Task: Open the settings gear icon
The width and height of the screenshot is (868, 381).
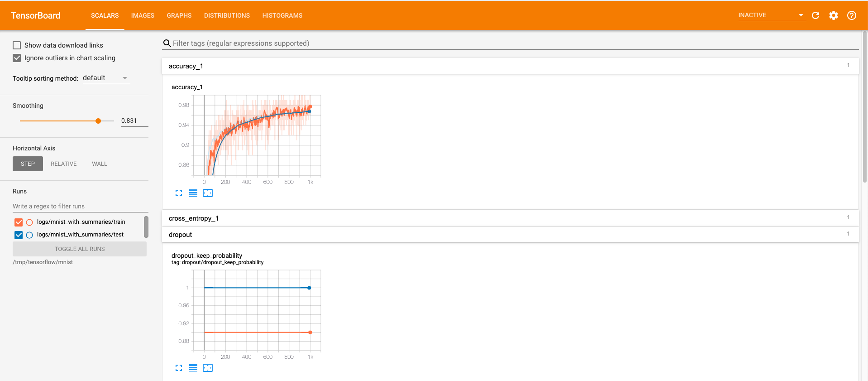Action: [834, 15]
